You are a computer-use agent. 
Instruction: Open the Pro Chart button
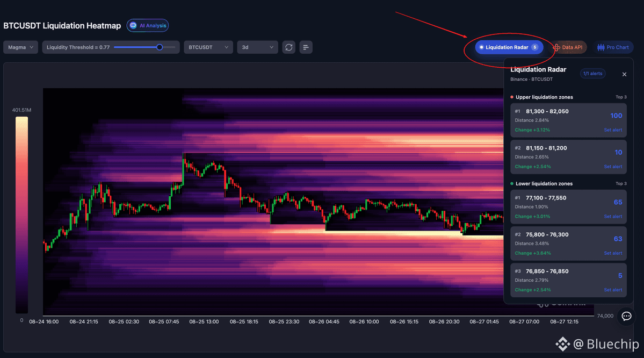click(613, 47)
